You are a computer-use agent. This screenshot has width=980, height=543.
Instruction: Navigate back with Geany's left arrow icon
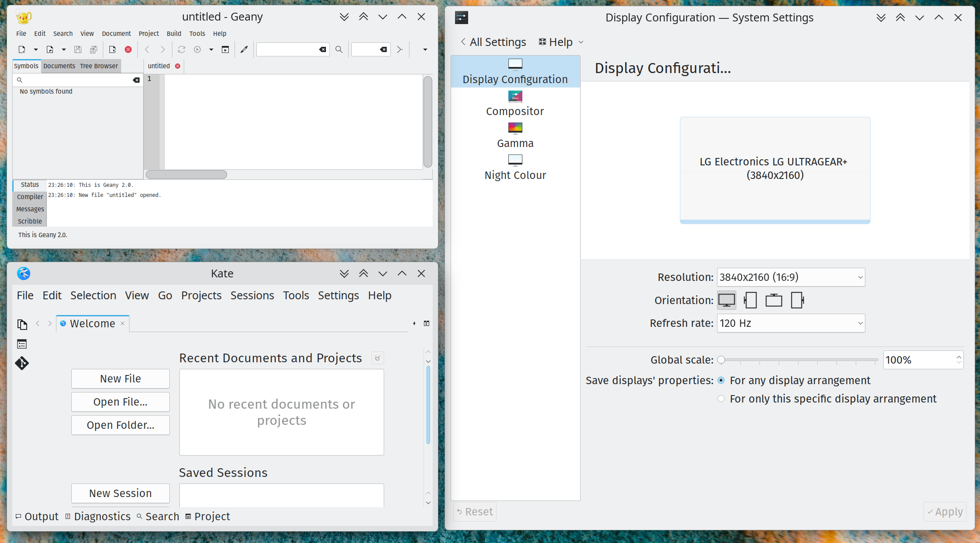click(147, 49)
